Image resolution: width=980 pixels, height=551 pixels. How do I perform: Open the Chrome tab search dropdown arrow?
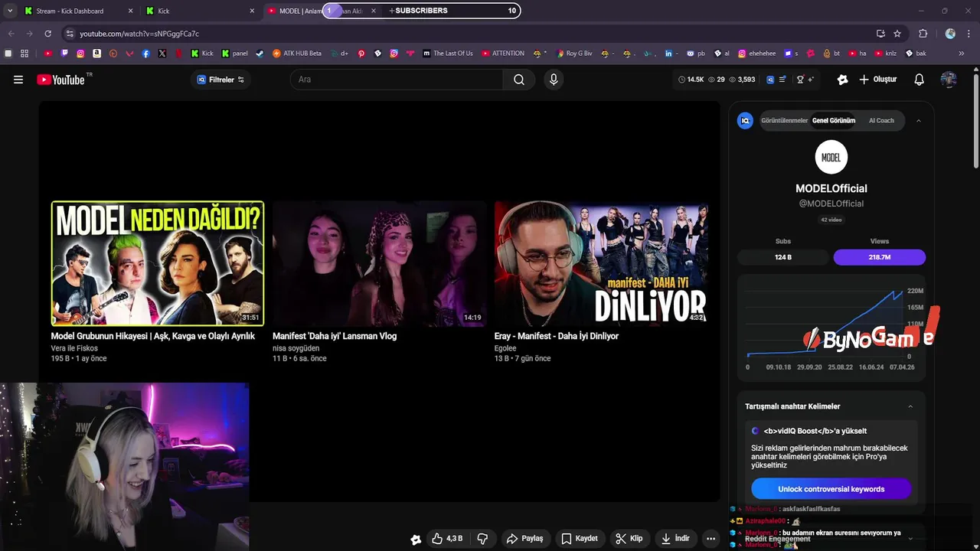(x=10, y=11)
